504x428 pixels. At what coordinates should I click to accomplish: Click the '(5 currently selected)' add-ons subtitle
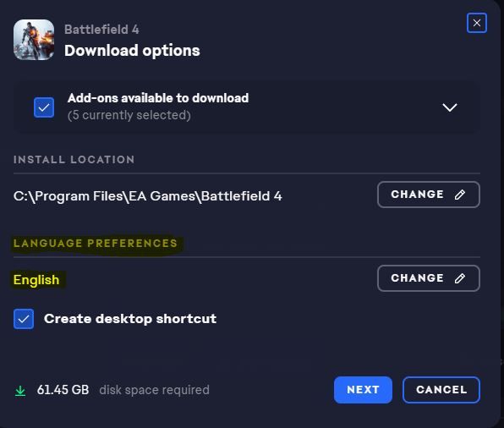129,115
